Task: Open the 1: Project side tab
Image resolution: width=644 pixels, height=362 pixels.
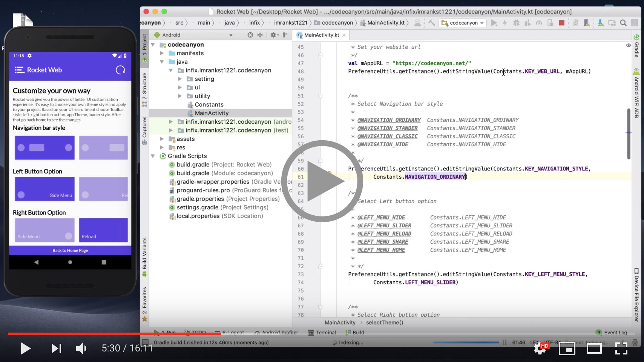Action: (144, 48)
